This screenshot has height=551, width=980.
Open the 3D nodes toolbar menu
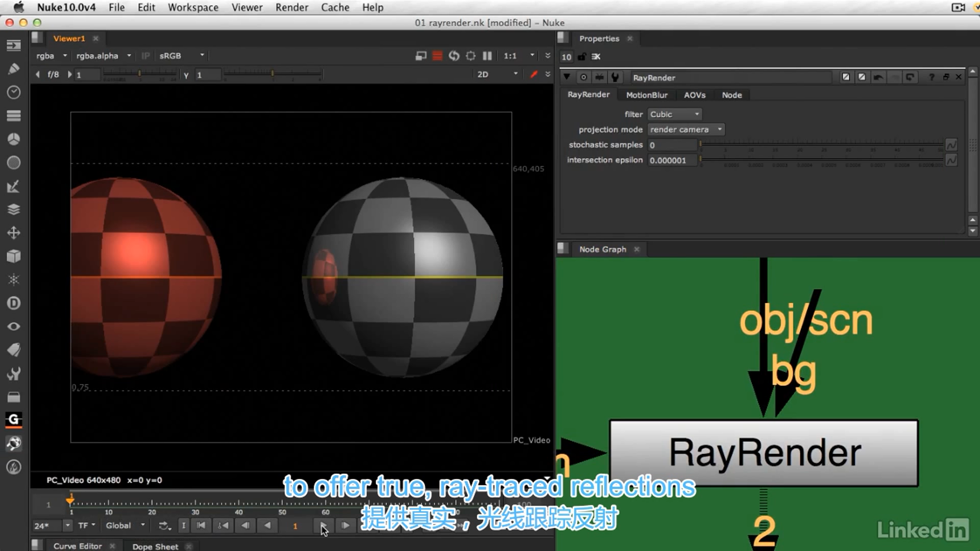14,256
